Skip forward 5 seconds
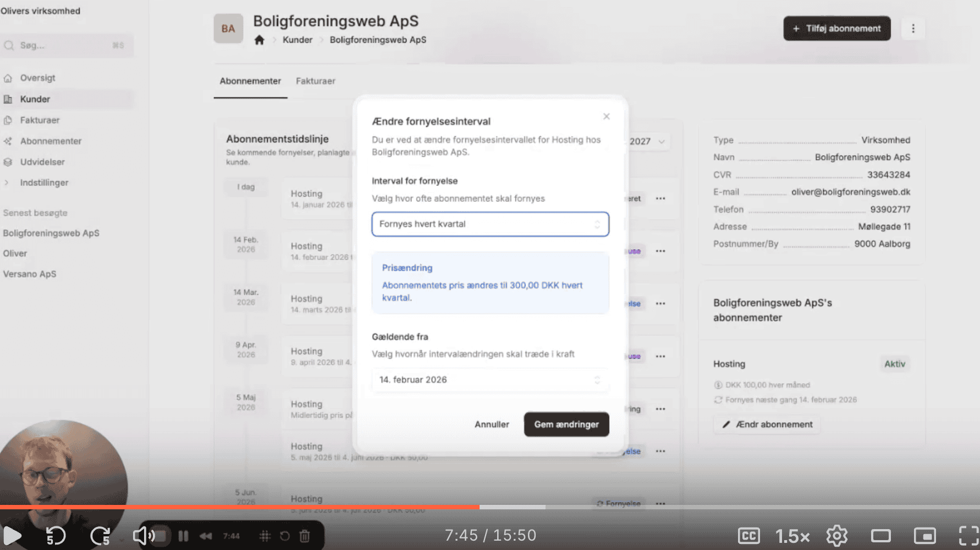Screen dimensions: 980x550 click(x=101, y=535)
